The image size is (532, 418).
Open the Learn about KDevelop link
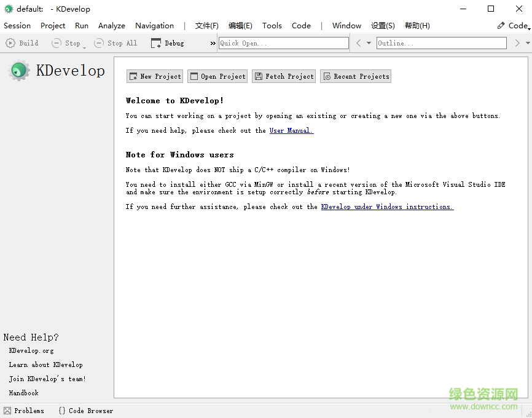coord(46,365)
